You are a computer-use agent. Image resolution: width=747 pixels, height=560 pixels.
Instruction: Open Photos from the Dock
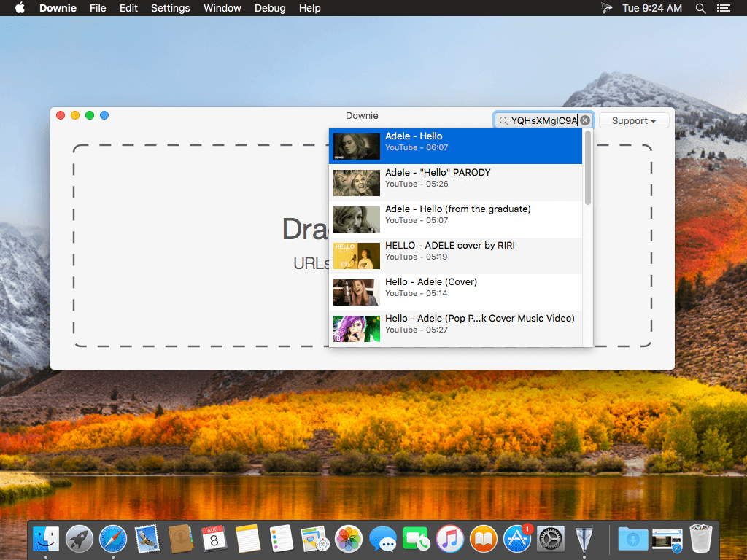349,539
